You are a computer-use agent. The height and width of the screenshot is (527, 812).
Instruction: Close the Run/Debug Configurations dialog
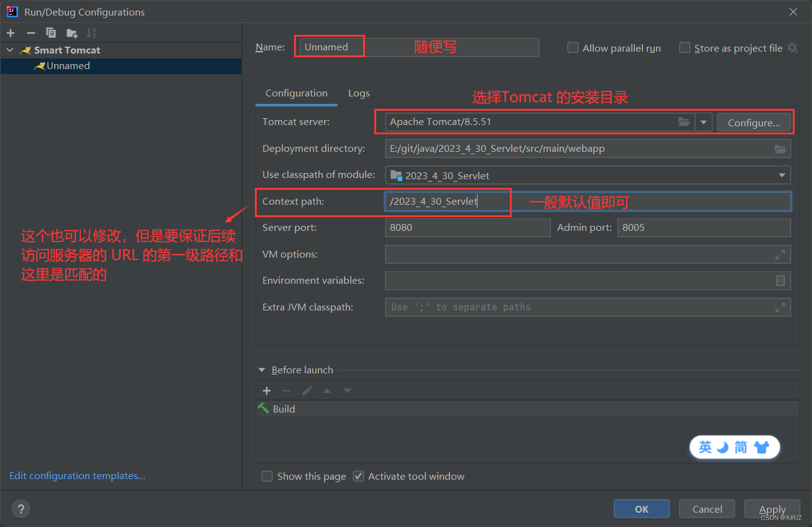point(793,12)
